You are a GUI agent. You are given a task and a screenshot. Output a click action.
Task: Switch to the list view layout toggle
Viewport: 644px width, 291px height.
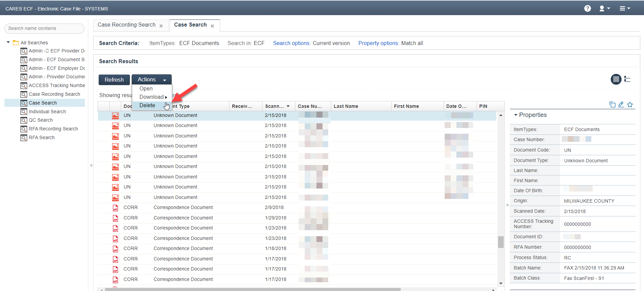click(x=616, y=79)
